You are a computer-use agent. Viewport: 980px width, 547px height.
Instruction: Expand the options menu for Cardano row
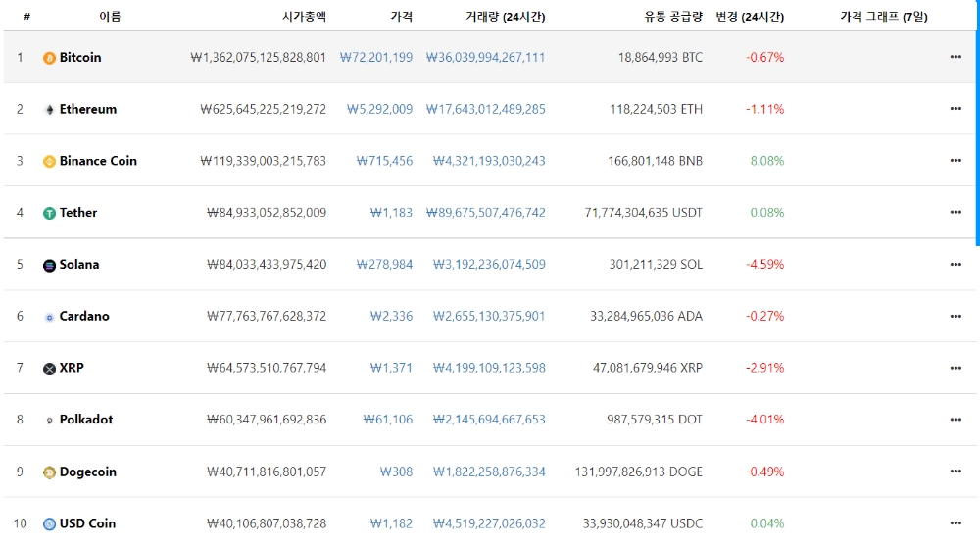955,317
